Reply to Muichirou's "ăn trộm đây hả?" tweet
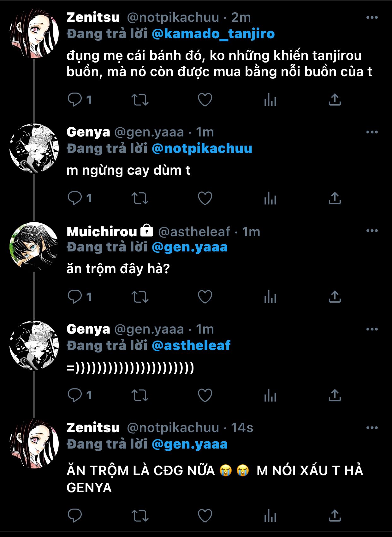 point(75,297)
